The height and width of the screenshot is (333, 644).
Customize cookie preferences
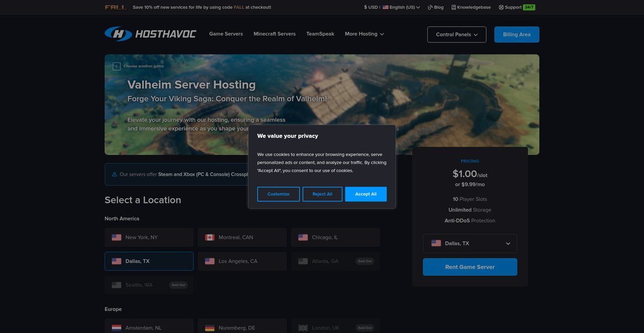click(x=279, y=194)
